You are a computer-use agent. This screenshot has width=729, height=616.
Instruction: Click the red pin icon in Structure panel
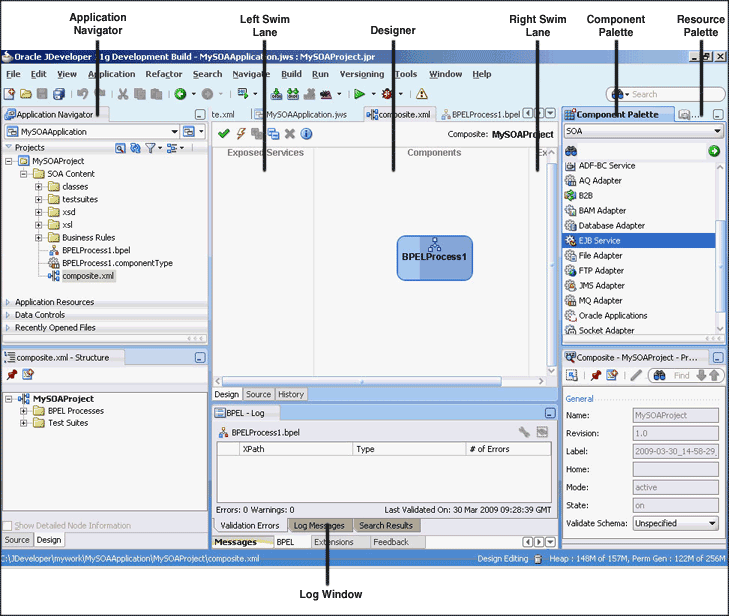[12, 374]
